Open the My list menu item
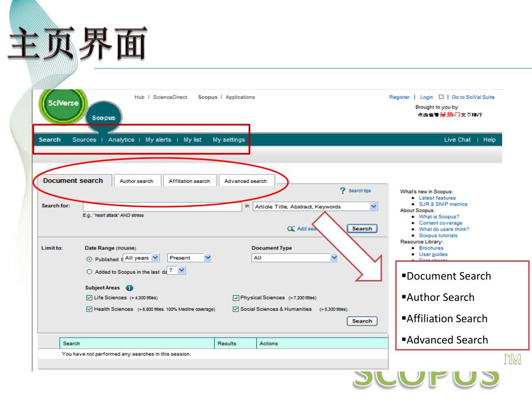 [x=192, y=139]
